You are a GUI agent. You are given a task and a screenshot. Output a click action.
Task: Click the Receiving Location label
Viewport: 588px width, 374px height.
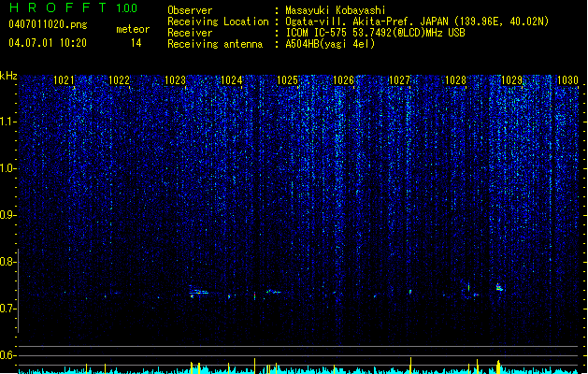[218, 22]
